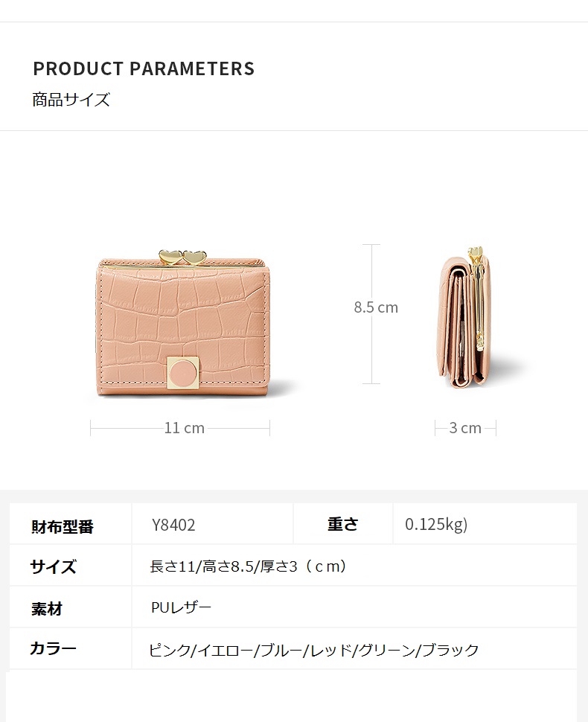588x722 pixels.
Task: Click the side view wallet image
Action: [x=466, y=318]
